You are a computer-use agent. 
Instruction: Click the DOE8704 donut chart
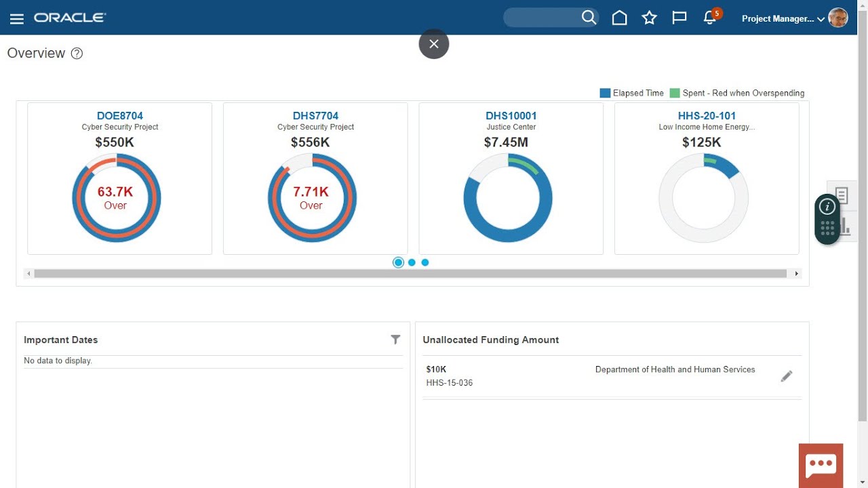[x=116, y=198]
